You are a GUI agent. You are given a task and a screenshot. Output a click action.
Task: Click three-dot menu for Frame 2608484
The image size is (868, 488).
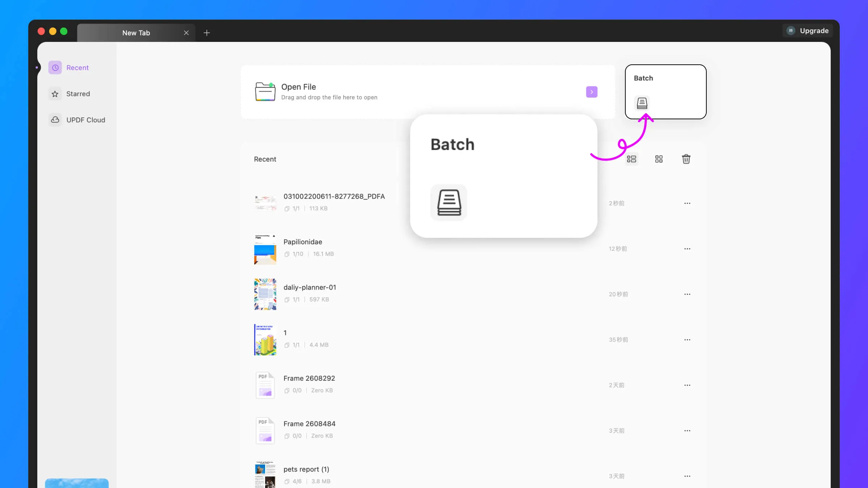coord(687,431)
